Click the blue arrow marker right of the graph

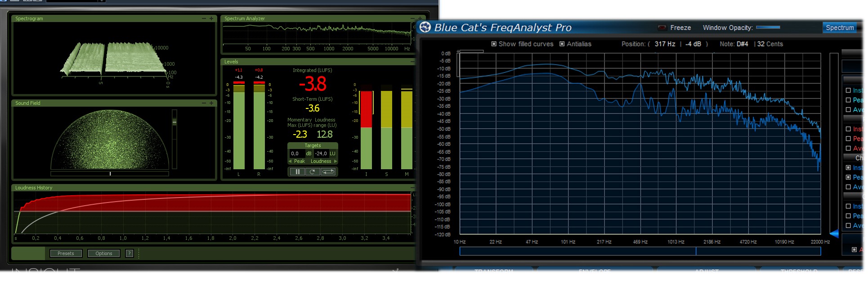pyautogui.click(x=834, y=234)
